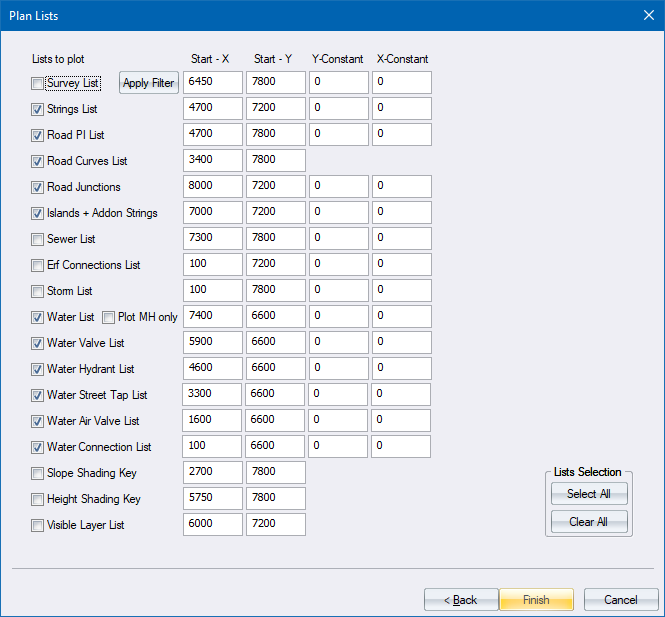Enable the Sewer List checkbox
Image resolution: width=665 pixels, height=617 pixels.
click(x=38, y=240)
